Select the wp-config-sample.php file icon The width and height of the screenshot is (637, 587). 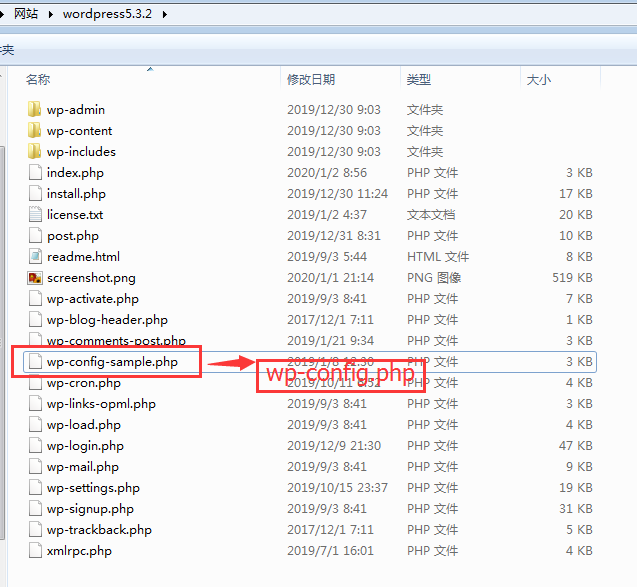[35, 362]
